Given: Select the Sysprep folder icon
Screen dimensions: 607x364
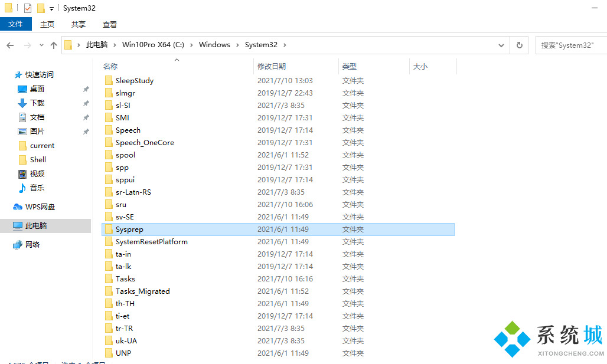Looking at the screenshot, I should click(x=109, y=229).
